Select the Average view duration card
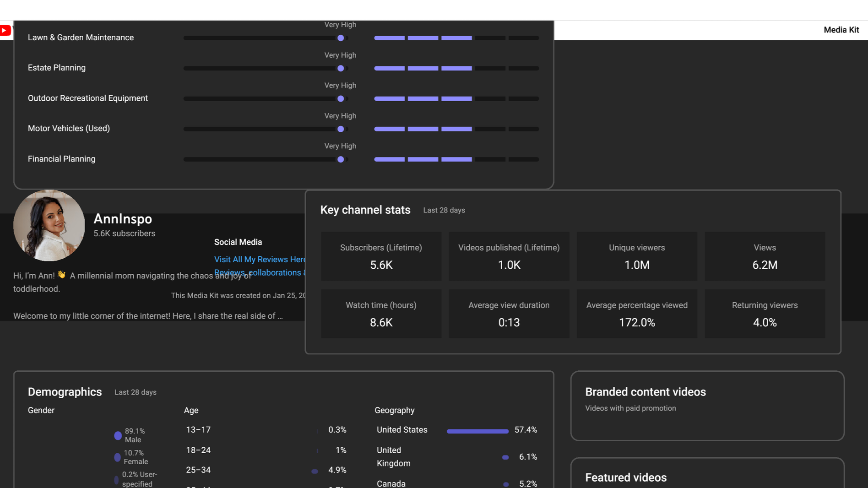868x488 pixels. pos(509,314)
